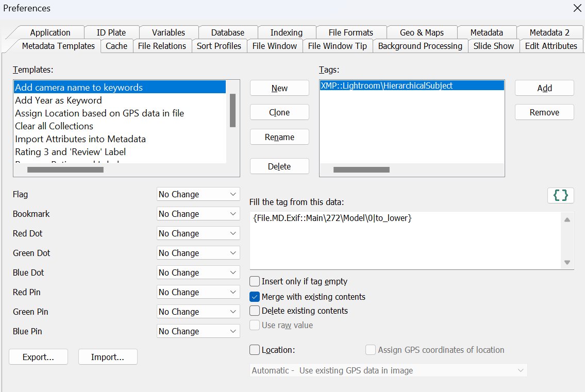Toggle the Use raw value checkbox
The height and width of the screenshot is (392, 585).
coord(255,325)
